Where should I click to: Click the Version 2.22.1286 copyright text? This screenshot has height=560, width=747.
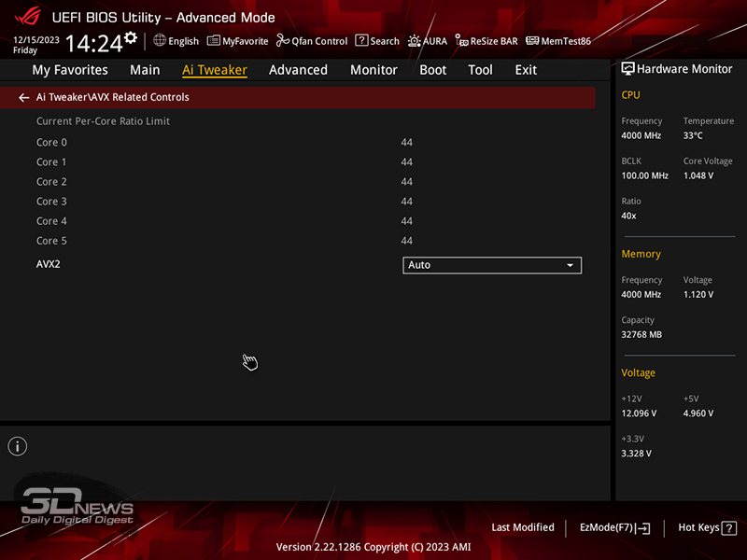click(x=373, y=547)
